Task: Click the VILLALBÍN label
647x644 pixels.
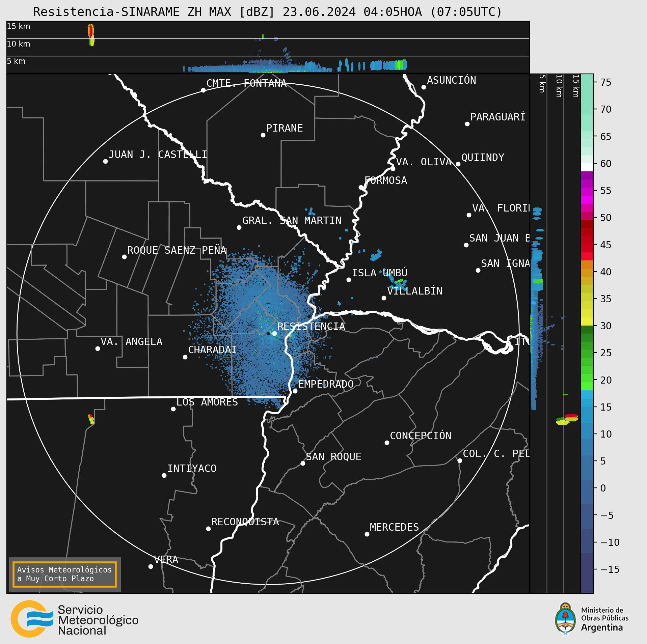Action: pyautogui.click(x=415, y=291)
